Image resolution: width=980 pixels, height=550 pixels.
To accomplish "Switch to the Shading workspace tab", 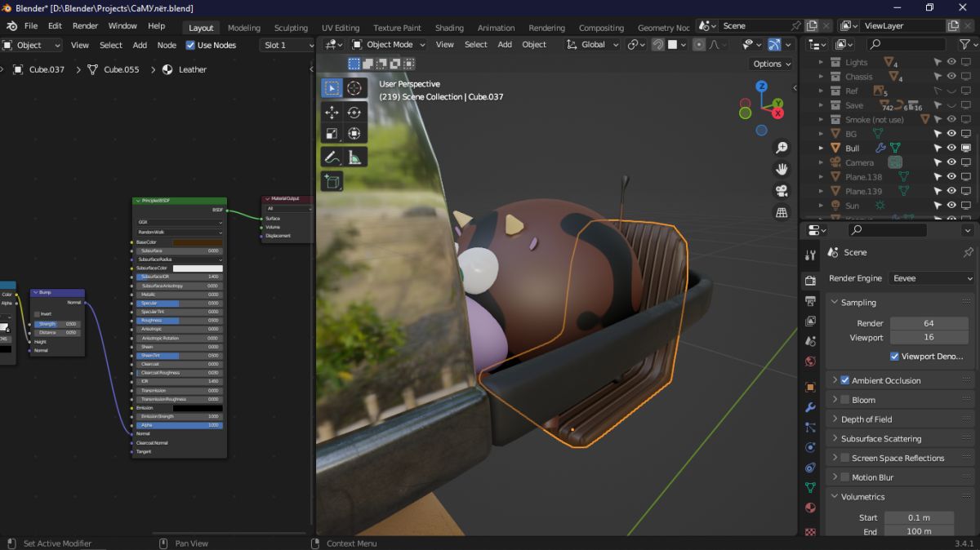I will pos(449,28).
